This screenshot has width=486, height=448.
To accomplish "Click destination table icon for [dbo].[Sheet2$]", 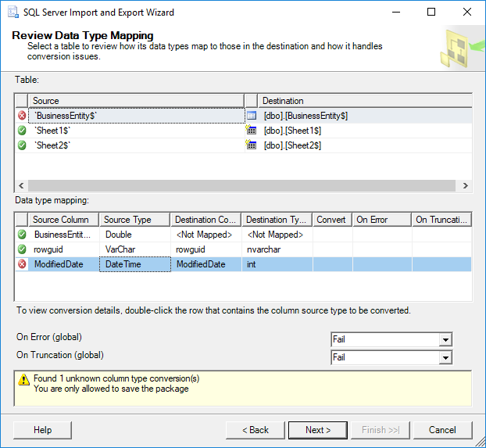I will [252, 145].
